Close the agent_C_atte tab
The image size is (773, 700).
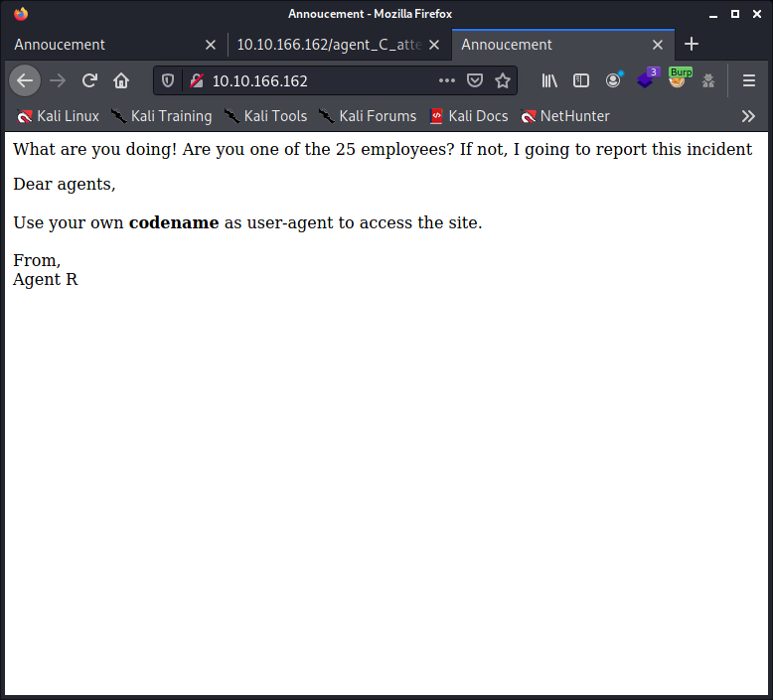pos(434,45)
